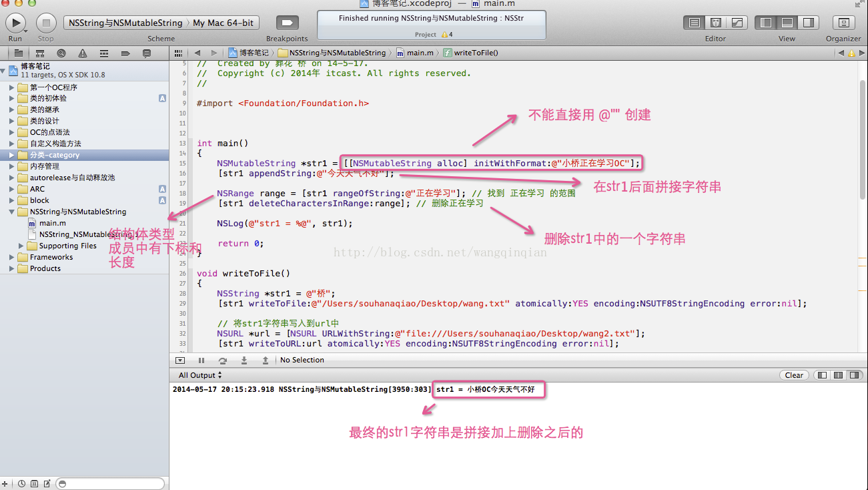868x490 pixels.
Task: Show both variables and console panes
Action: (x=837, y=375)
